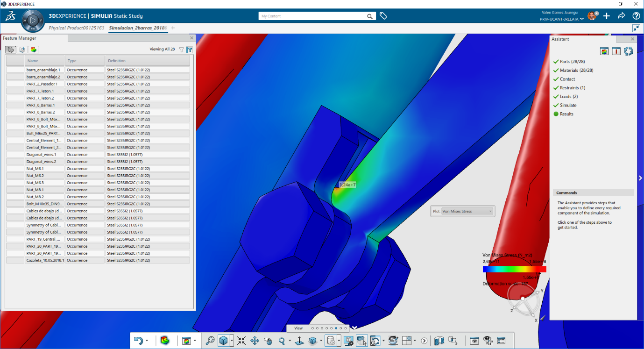The height and width of the screenshot is (349, 644).
Task: Expand the right-side panel arrow
Action: pyautogui.click(x=640, y=178)
